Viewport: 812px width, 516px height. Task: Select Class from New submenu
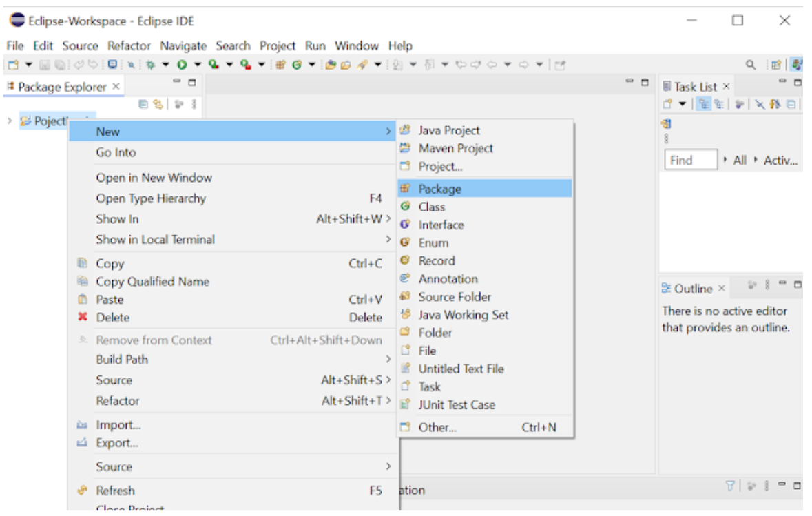point(486,207)
